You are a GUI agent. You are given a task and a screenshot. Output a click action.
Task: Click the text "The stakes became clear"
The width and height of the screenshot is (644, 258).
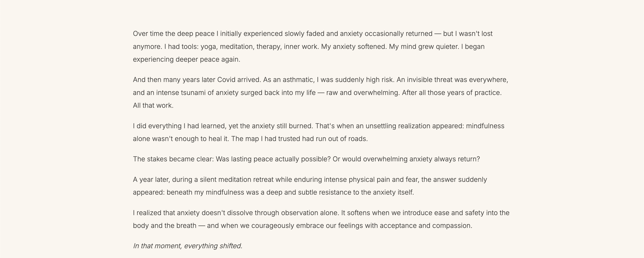click(173, 159)
